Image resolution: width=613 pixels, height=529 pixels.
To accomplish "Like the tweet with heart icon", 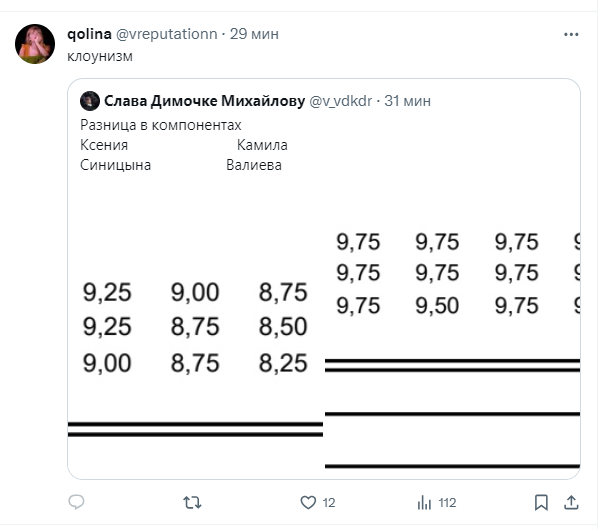I will click(309, 501).
